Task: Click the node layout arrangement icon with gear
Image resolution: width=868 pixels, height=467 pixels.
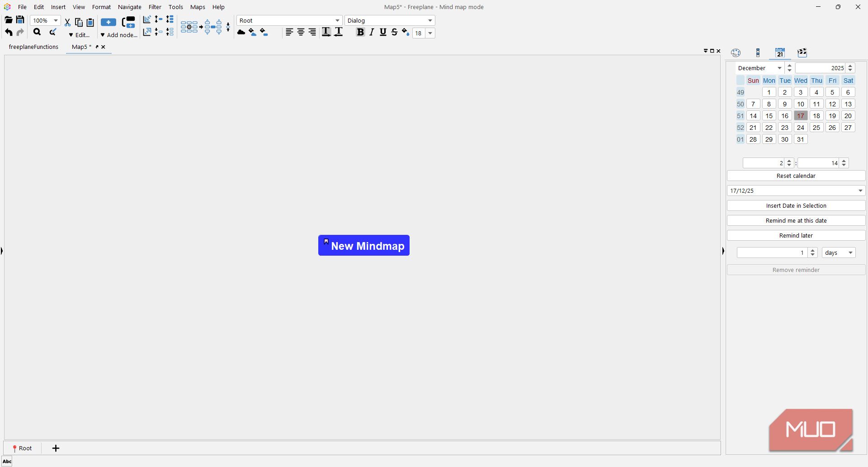Action: point(189,27)
